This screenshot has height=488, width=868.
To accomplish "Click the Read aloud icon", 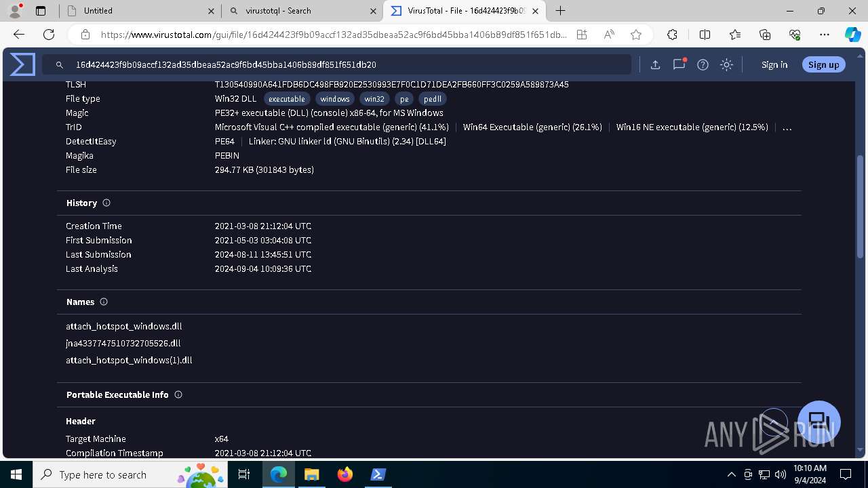I will (609, 35).
